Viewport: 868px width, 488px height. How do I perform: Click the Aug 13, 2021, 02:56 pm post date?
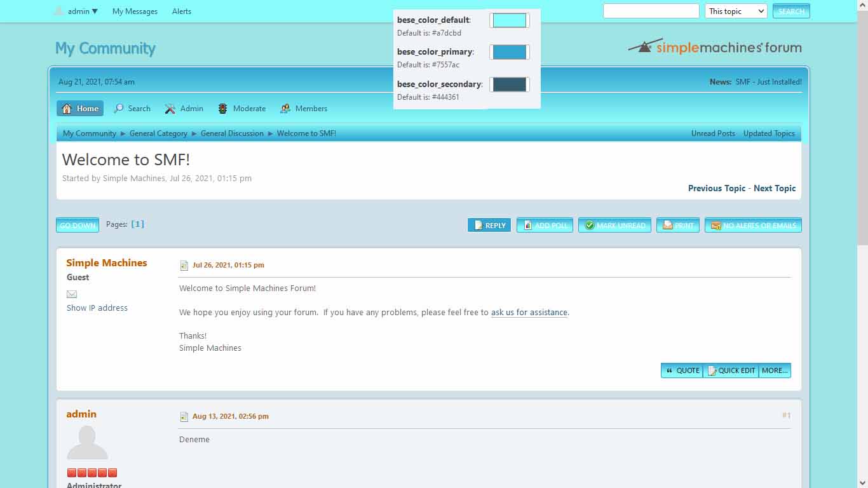click(231, 416)
